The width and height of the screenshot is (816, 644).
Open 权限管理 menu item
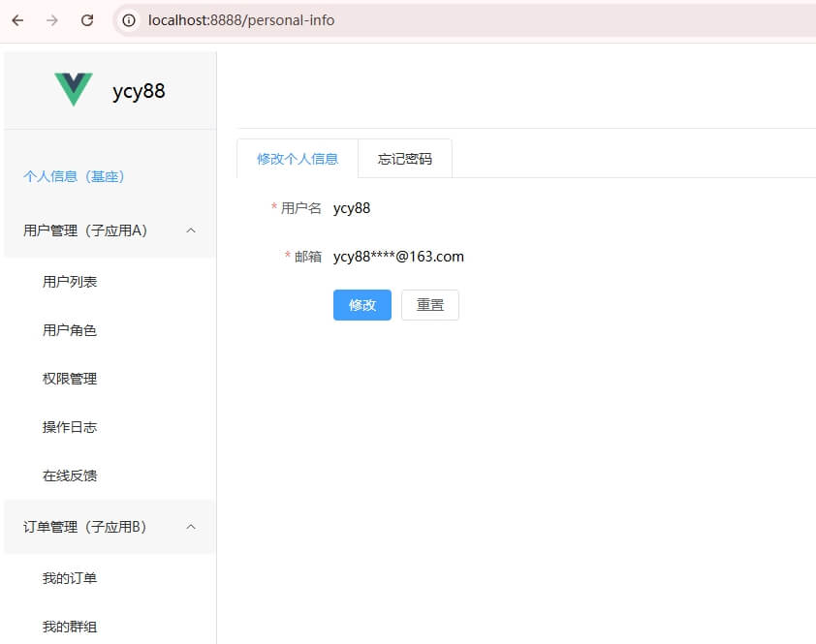click(x=70, y=379)
